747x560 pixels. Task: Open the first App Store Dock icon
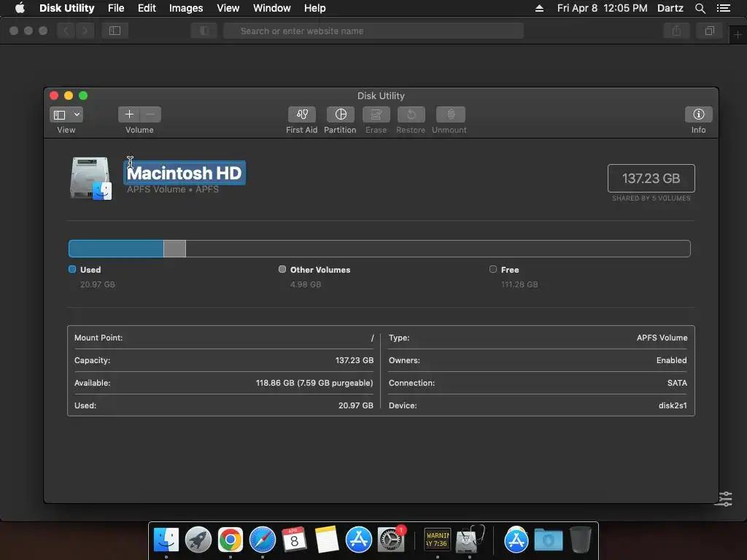tap(358, 540)
